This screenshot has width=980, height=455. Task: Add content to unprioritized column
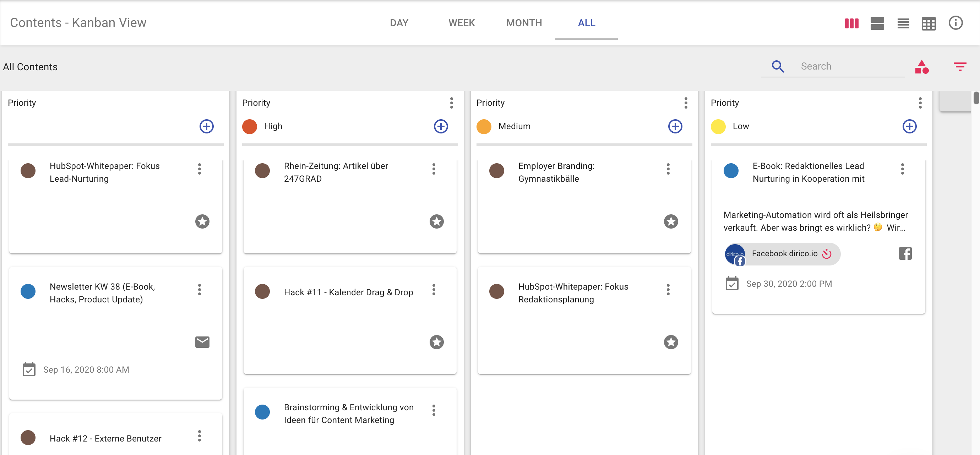pos(206,126)
